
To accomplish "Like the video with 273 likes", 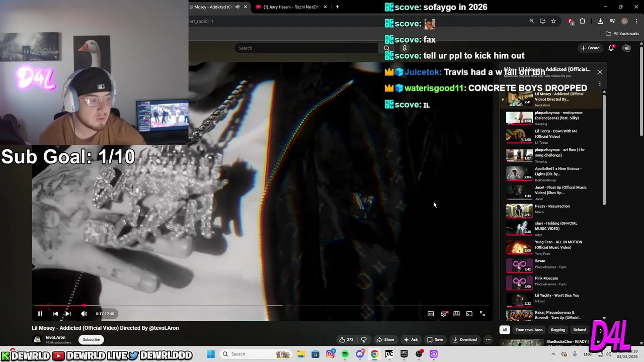I will (x=346, y=339).
